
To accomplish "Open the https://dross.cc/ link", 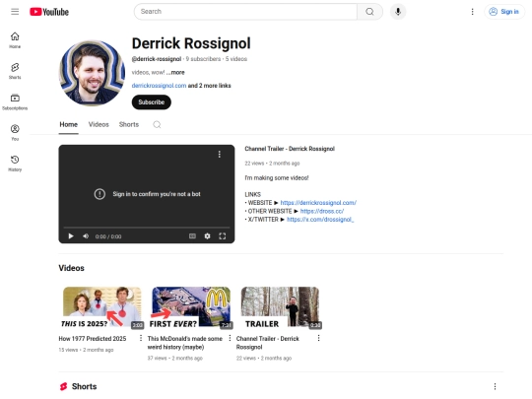I will click(322, 211).
